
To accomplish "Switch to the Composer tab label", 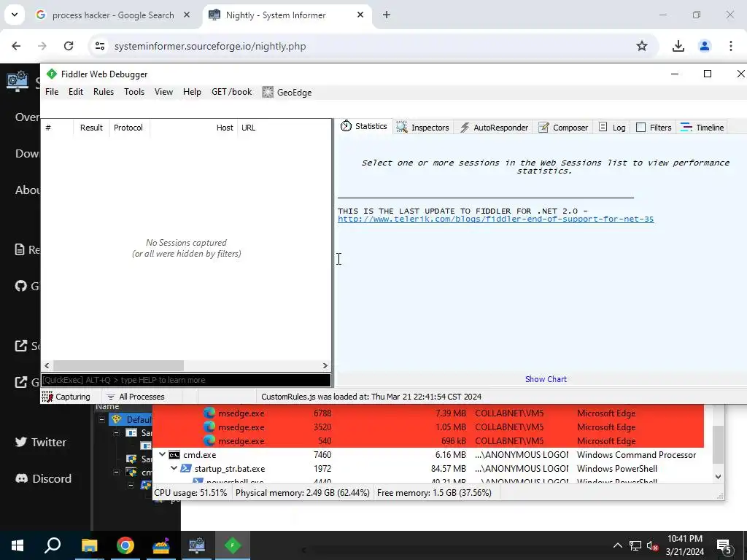I will [x=570, y=128].
